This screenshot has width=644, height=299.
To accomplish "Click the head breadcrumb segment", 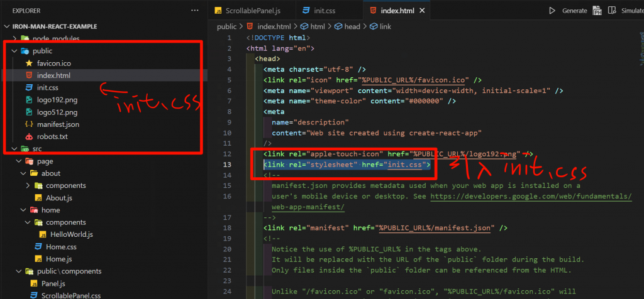I will click(352, 26).
